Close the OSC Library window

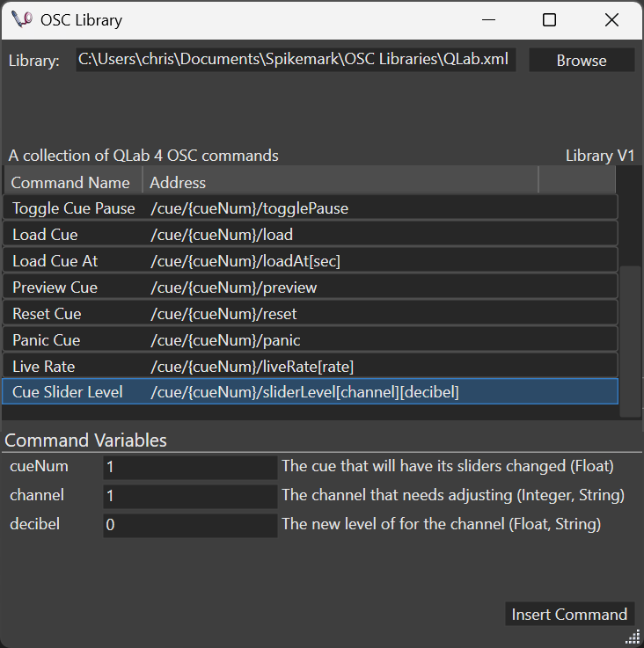coord(611,20)
